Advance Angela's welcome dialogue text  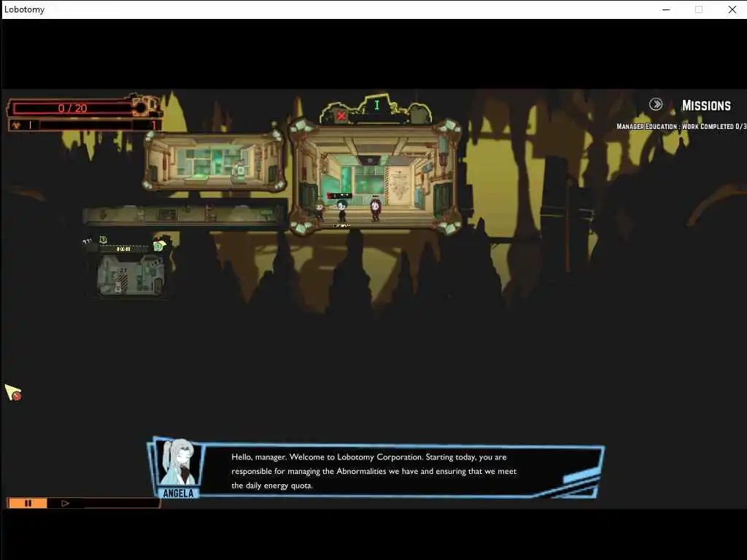coord(374,471)
